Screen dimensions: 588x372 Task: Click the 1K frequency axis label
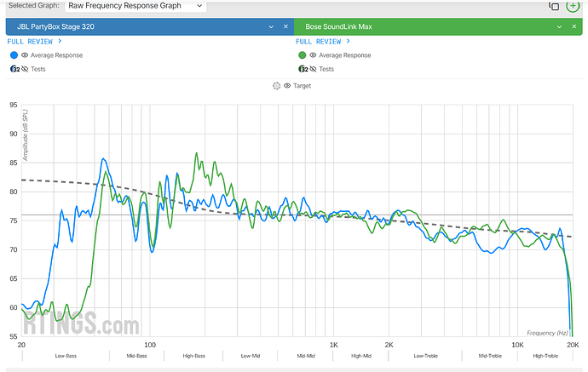[x=334, y=345]
